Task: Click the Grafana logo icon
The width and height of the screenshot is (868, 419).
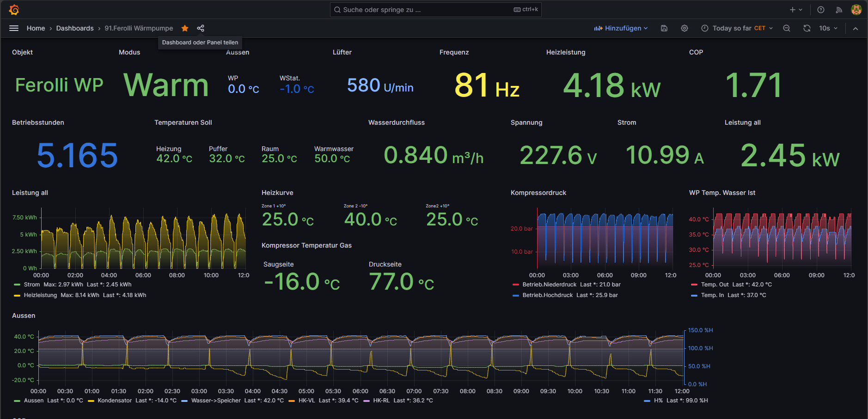Action: [x=14, y=10]
